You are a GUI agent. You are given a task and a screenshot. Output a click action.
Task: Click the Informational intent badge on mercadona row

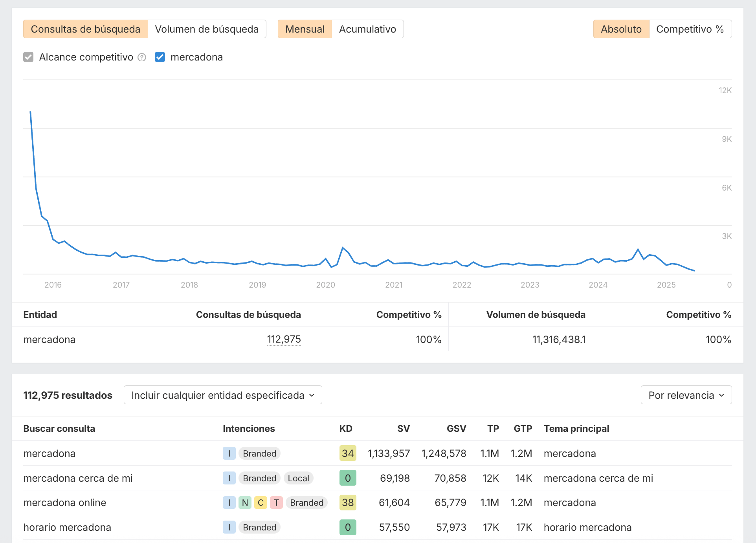pos(229,453)
